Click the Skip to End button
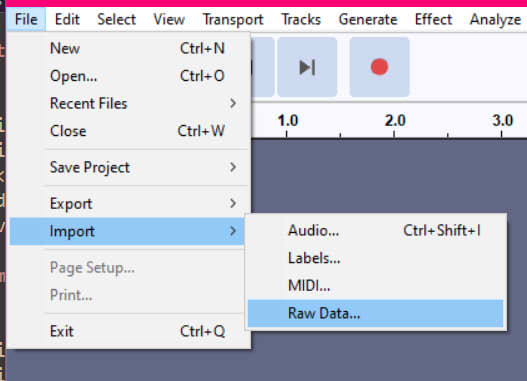Viewport: 527px width, 381px height. 307,67
